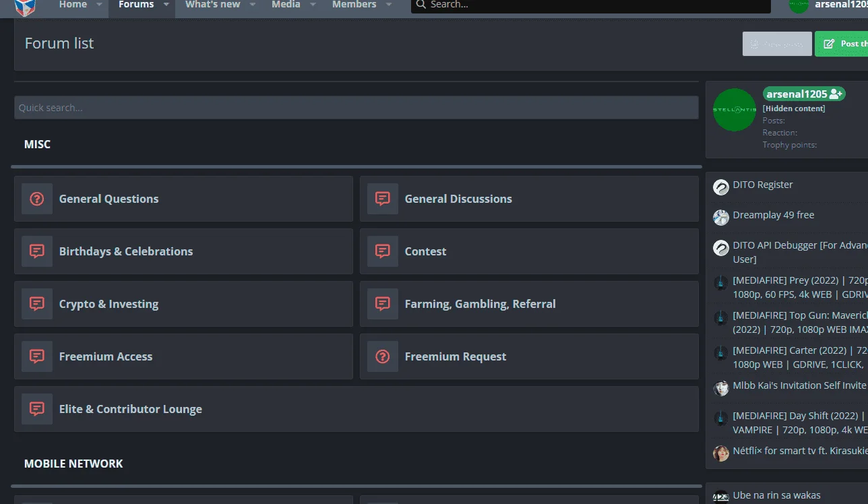Open the What's new nav tab
The image size is (868, 504).
pyautogui.click(x=213, y=5)
